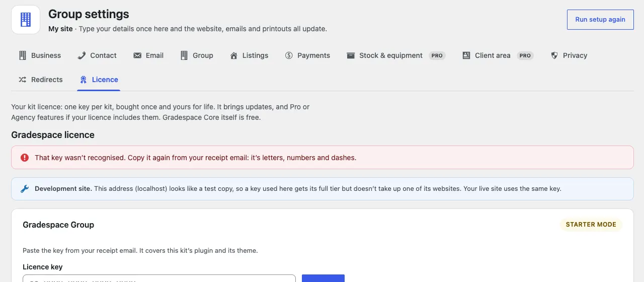644x282 pixels.
Task: Click PRO badge beside Stock & equipment
Action: [437, 55]
